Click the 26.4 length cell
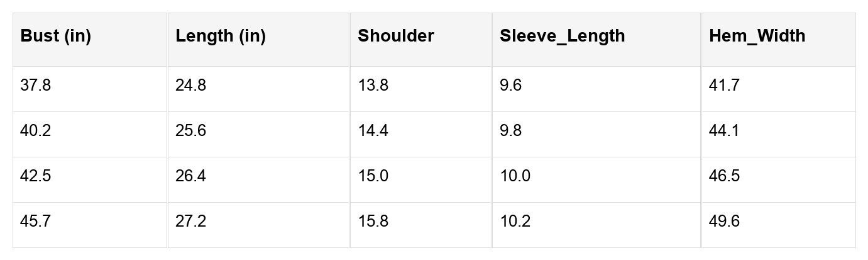Screen dimensions: 868x260 (190, 176)
